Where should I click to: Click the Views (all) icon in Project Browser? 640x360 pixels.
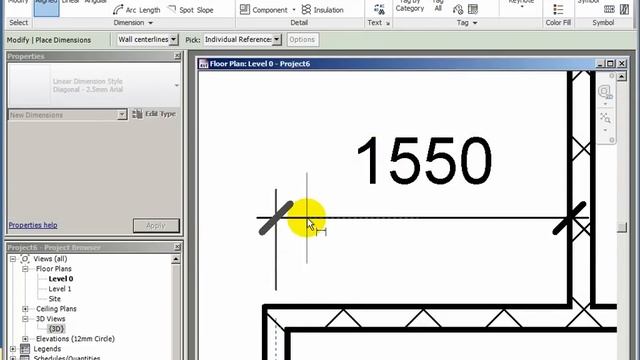click(x=25, y=259)
